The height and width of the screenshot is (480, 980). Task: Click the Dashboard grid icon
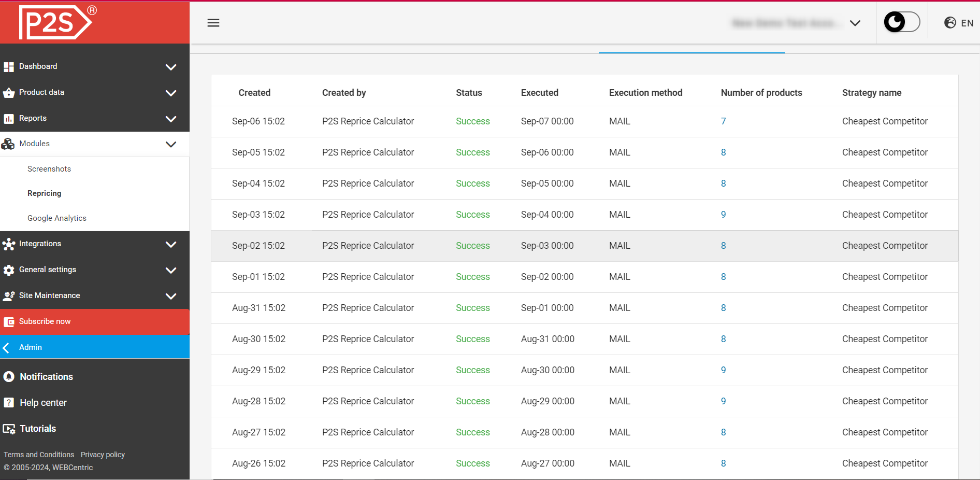[x=9, y=67]
